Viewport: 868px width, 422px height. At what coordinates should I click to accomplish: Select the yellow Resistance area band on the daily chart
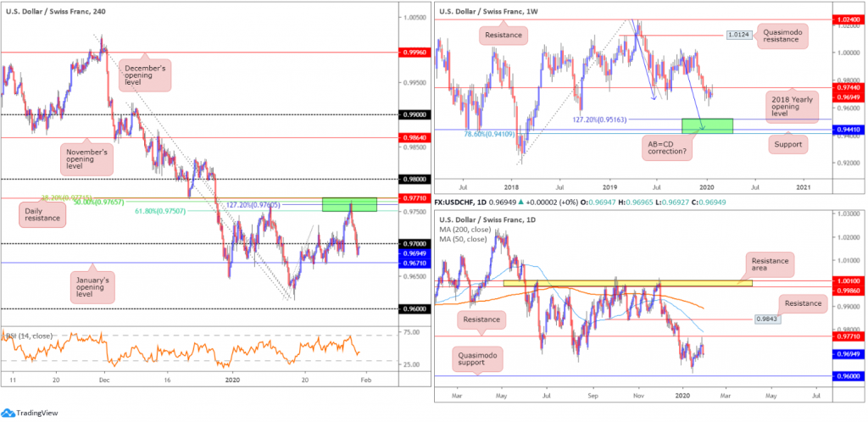(628, 283)
